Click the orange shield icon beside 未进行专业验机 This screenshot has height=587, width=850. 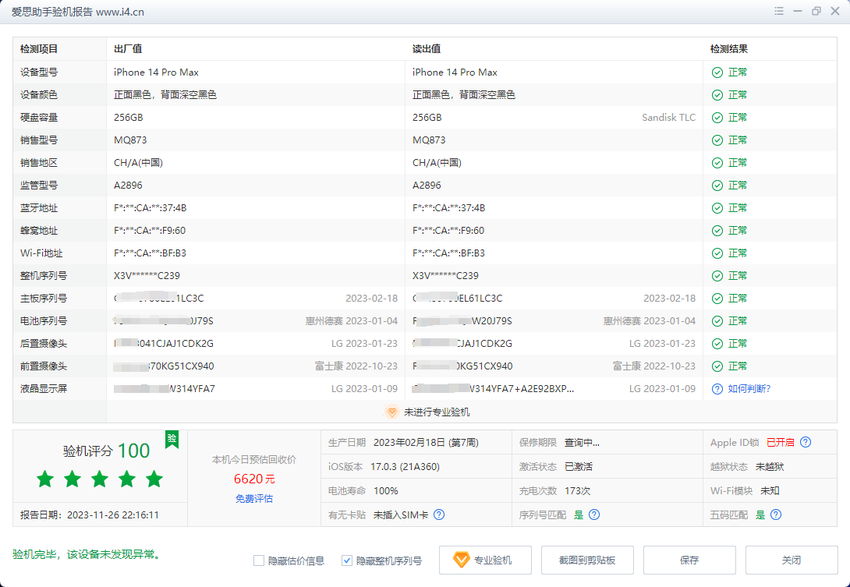391,412
